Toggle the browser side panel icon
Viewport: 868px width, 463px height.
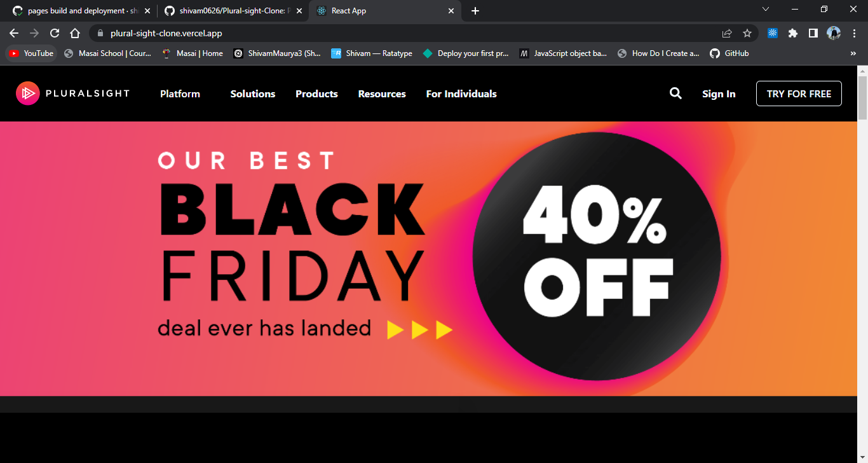[813, 33]
